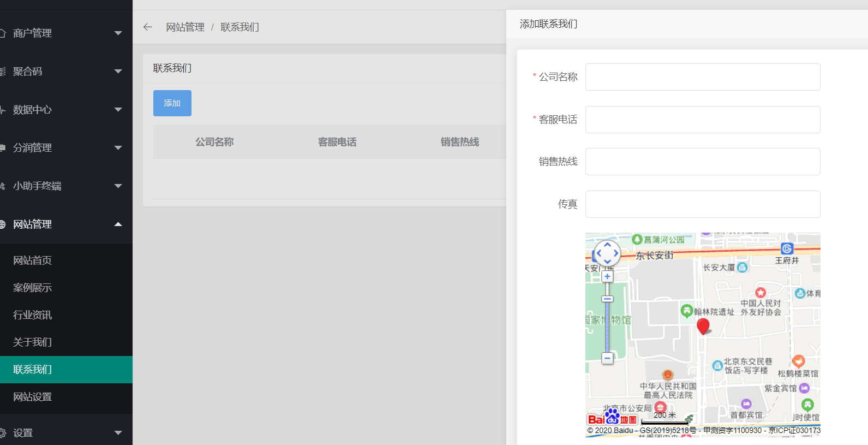Click the map zoom out minus button
Viewport: 868px width, 445px height.
point(607,358)
